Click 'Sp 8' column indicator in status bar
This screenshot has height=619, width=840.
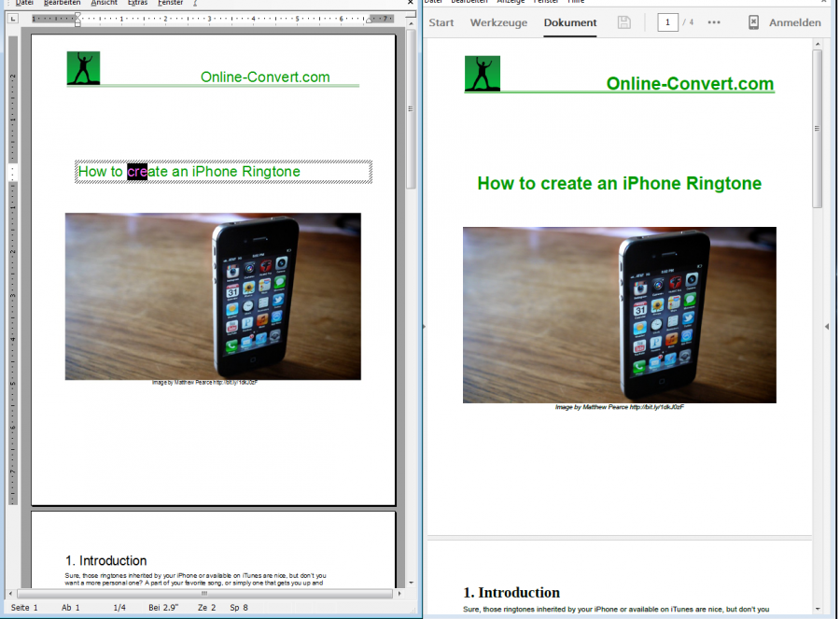point(239,608)
